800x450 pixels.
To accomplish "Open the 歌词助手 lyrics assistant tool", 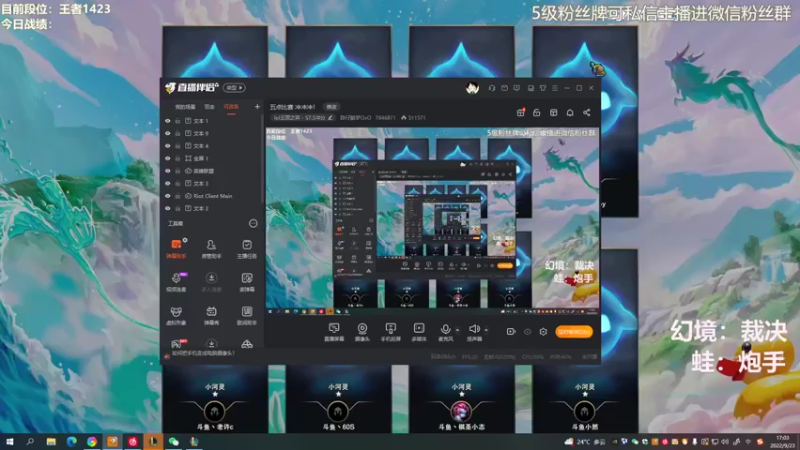I will click(x=247, y=315).
